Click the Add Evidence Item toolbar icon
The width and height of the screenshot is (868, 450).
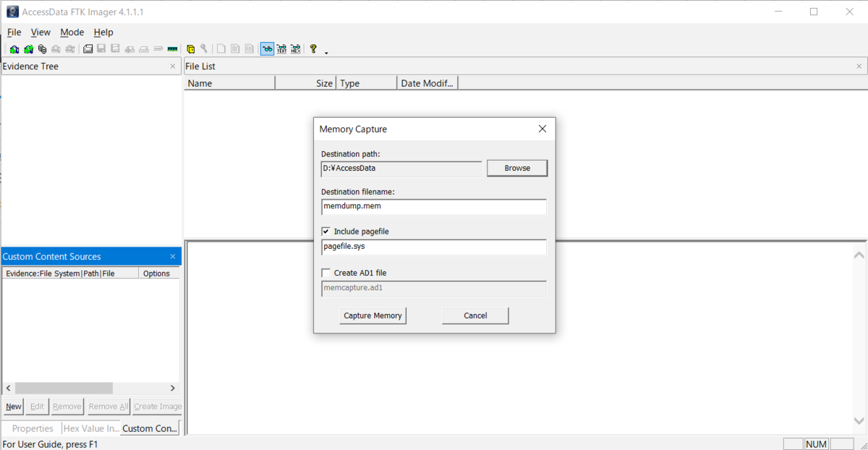click(x=14, y=49)
